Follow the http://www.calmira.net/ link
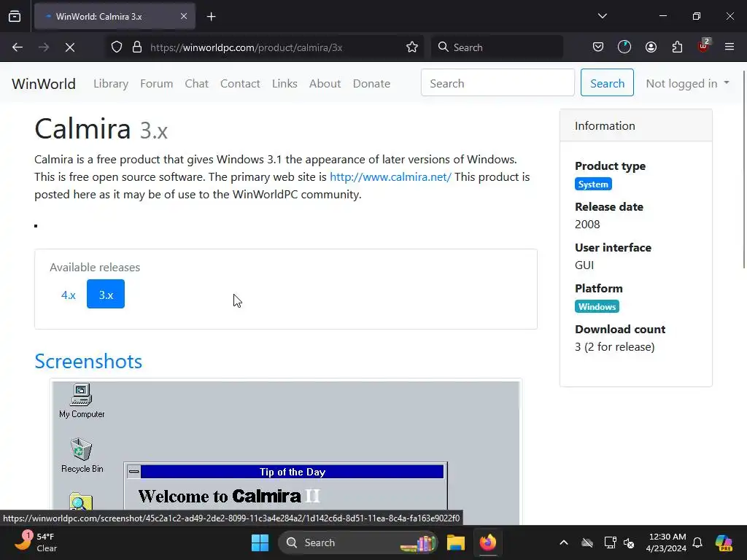 click(390, 176)
